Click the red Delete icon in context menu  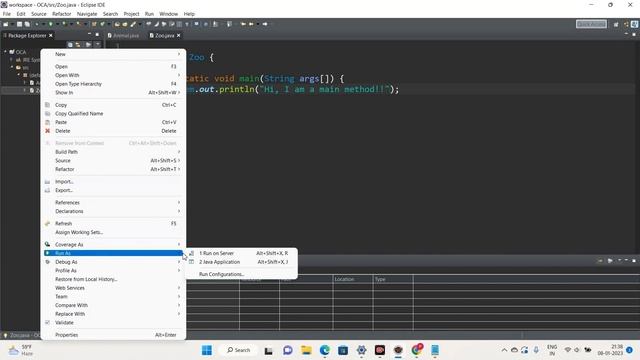pos(47,131)
